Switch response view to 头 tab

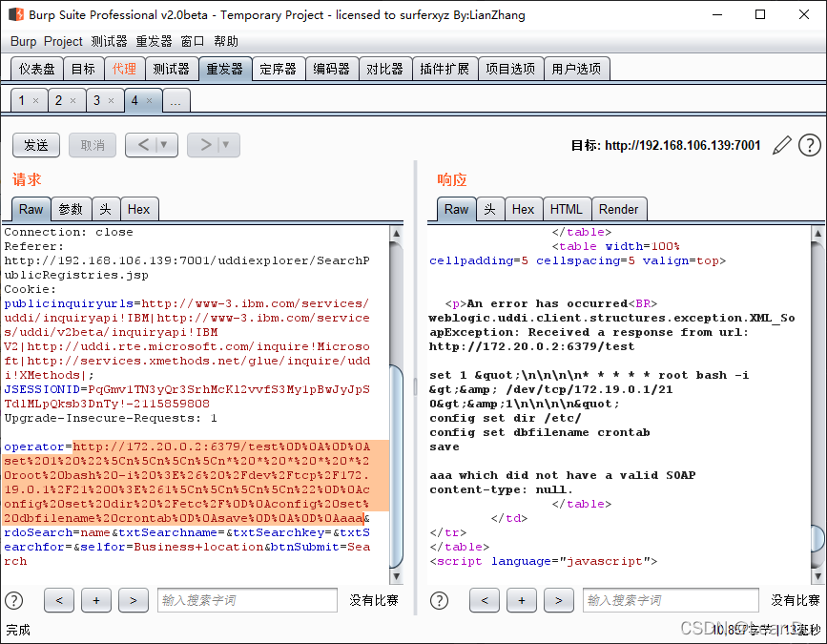point(490,209)
